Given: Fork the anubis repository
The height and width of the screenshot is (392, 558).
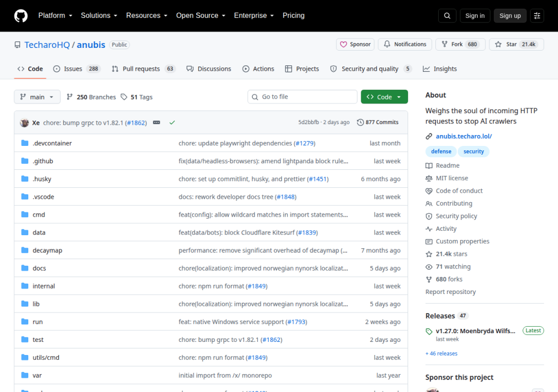Looking at the screenshot, I should click(x=460, y=45).
